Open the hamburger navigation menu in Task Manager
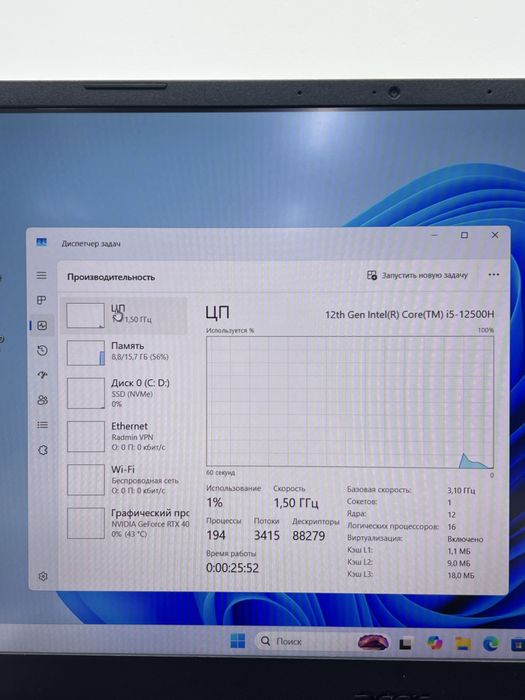The width and height of the screenshot is (525, 700). pyautogui.click(x=42, y=275)
